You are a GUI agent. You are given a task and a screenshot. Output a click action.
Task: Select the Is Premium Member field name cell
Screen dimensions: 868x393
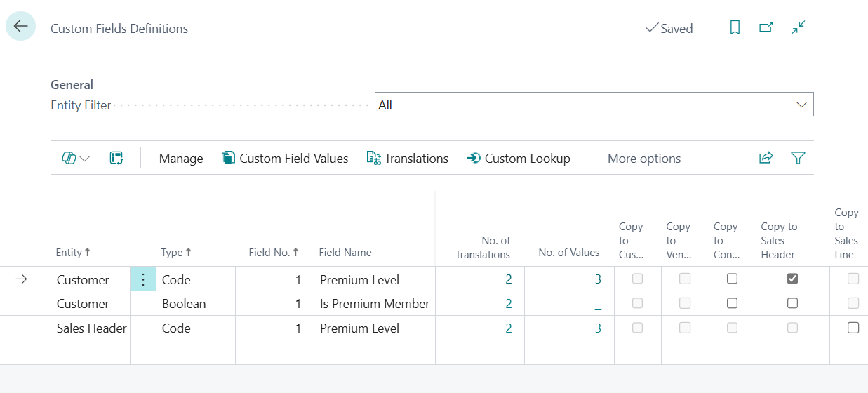(x=374, y=304)
